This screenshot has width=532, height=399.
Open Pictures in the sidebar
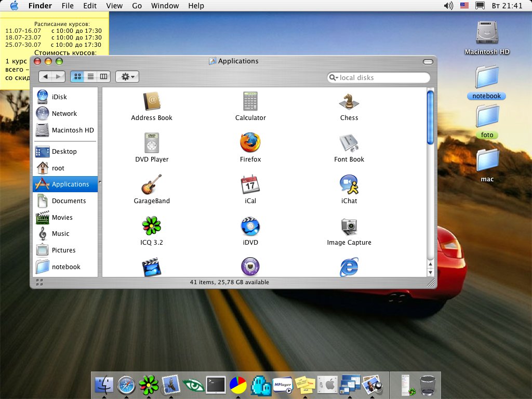click(x=65, y=250)
